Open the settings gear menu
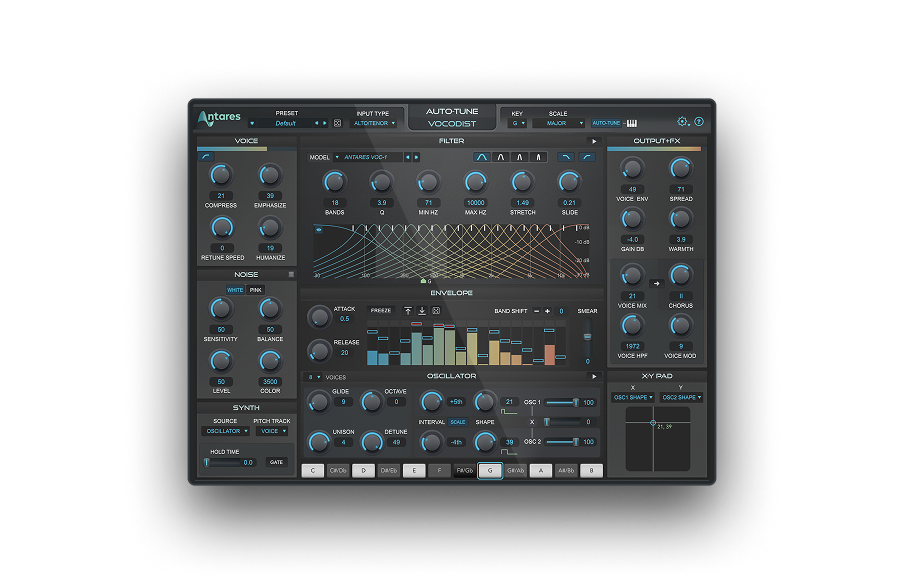The height and width of the screenshot is (584, 904). tap(682, 122)
